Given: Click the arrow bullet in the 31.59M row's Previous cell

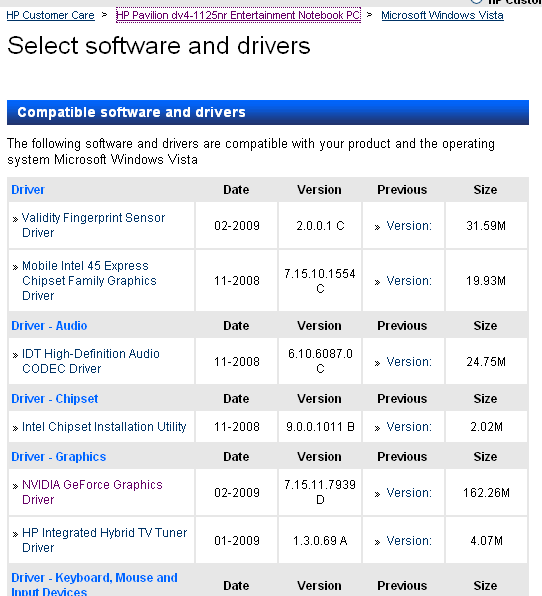Looking at the screenshot, I should (377, 227).
